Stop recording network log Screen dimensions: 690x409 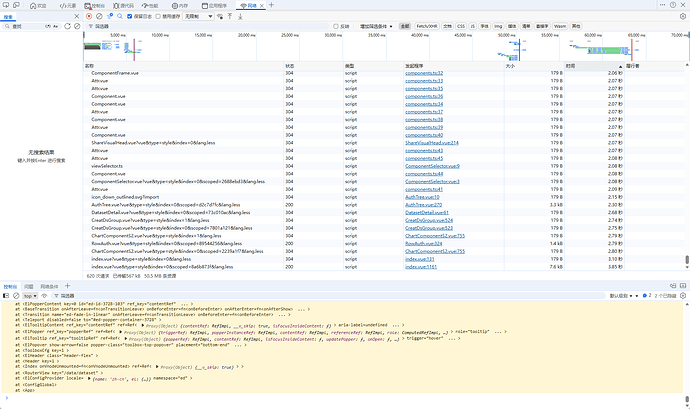tap(88, 16)
